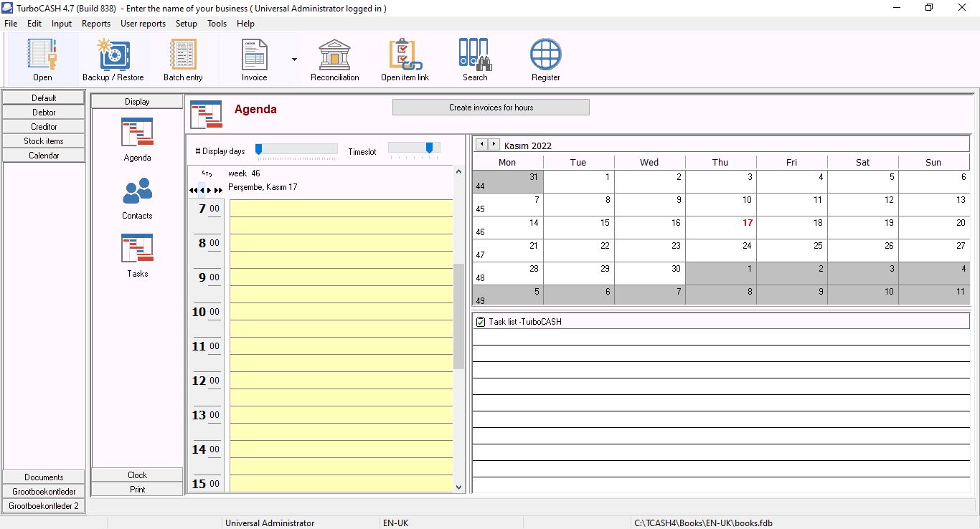Open Backup / Restore tool
980x529 pixels.
tap(113, 59)
